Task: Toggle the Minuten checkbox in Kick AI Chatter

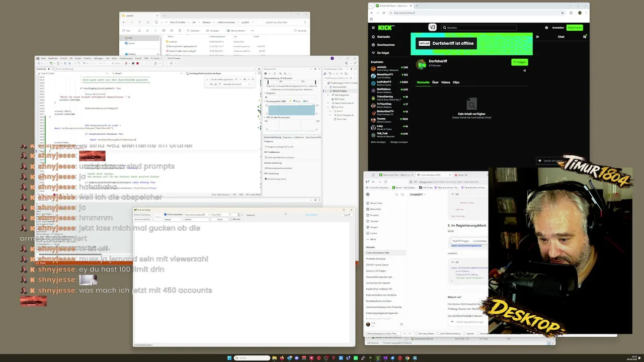Action: 231,219
